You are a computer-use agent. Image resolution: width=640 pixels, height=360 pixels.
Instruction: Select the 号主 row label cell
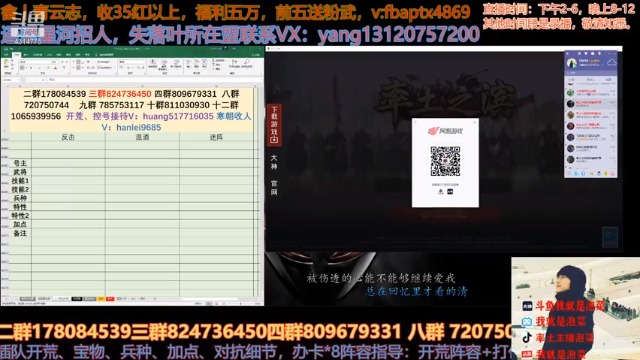click(20, 163)
